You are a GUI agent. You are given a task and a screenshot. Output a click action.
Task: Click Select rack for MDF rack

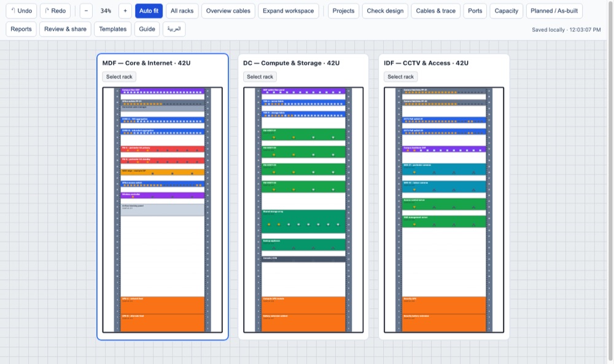click(x=119, y=77)
